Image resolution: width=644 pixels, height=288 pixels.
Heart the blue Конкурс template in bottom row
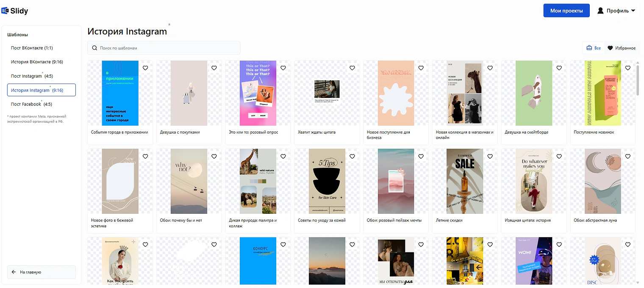(x=283, y=245)
